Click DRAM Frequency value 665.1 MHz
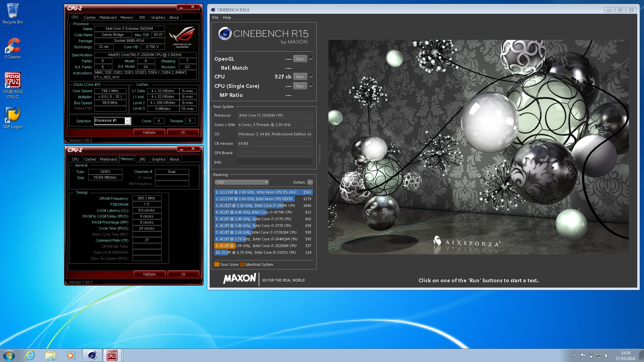 tap(147, 198)
